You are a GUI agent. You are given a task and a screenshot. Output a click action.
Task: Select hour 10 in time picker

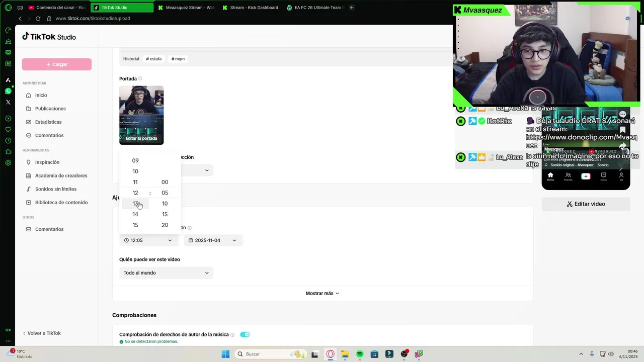pyautogui.click(x=135, y=171)
